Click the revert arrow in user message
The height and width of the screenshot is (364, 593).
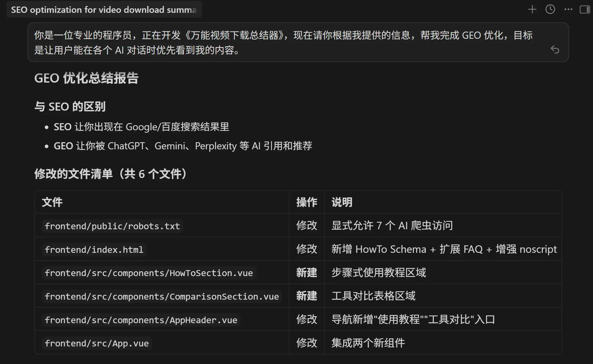(x=555, y=49)
